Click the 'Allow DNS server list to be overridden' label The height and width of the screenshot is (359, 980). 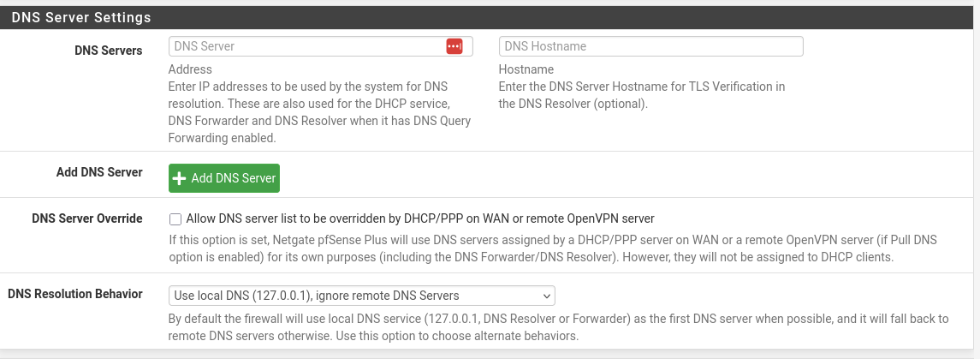point(419,218)
